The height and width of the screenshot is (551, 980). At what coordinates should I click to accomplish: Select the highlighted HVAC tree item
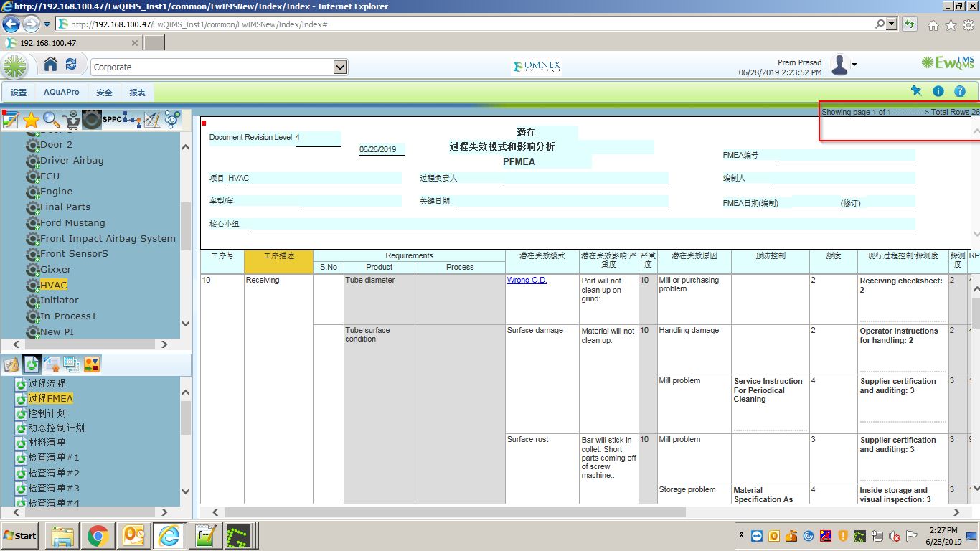coord(54,285)
